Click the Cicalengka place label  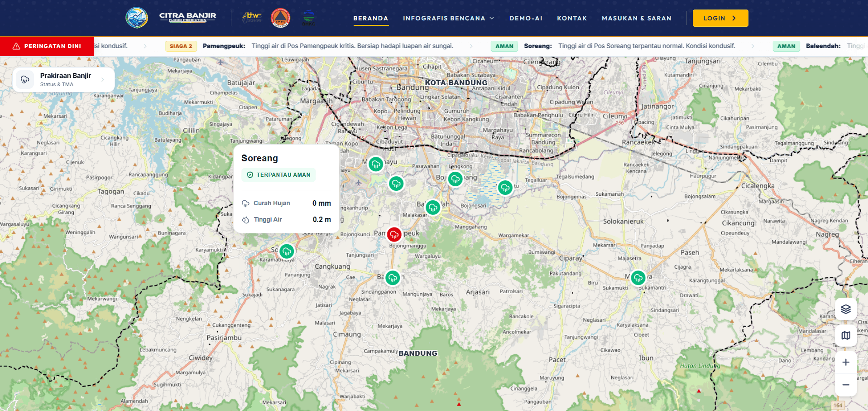[x=758, y=186]
